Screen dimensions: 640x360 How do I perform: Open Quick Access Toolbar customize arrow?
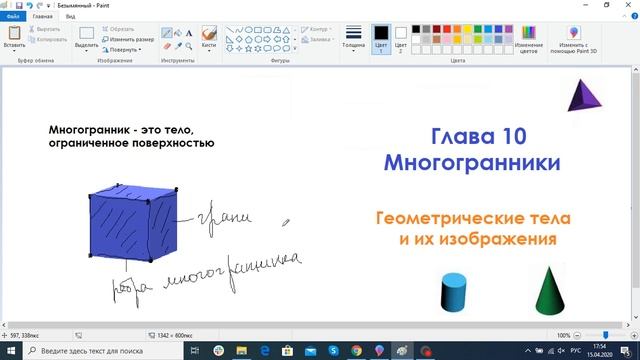(x=49, y=6)
